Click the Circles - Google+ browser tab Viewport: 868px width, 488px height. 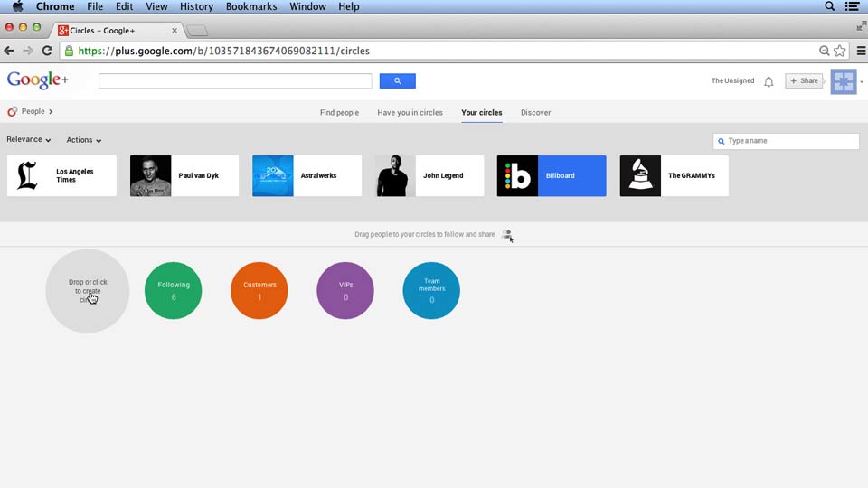coord(117,31)
